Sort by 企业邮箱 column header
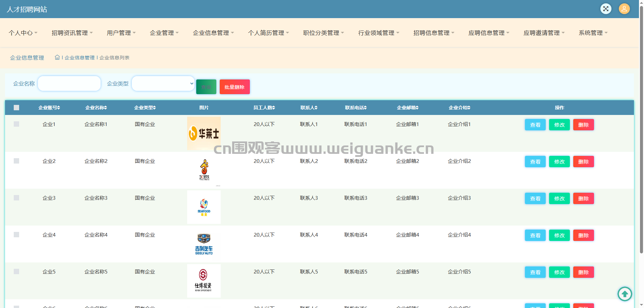 click(408, 108)
